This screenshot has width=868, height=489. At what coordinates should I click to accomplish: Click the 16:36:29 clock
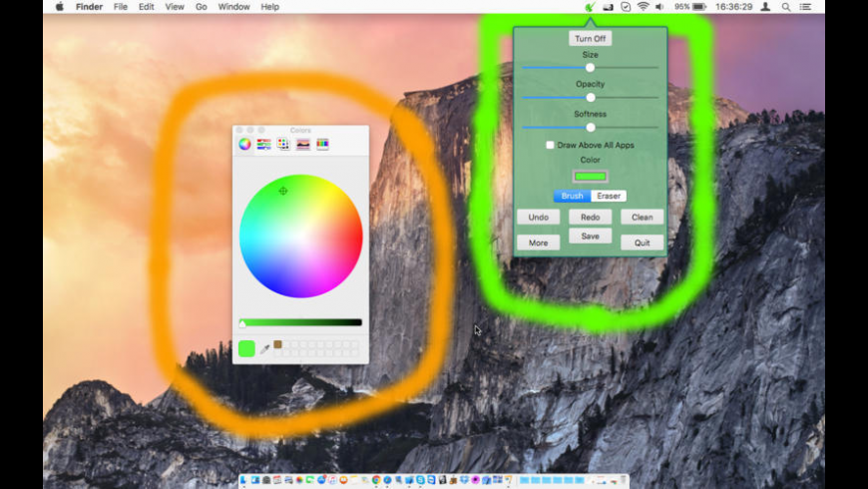pyautogui.click(x=733, y=7)
